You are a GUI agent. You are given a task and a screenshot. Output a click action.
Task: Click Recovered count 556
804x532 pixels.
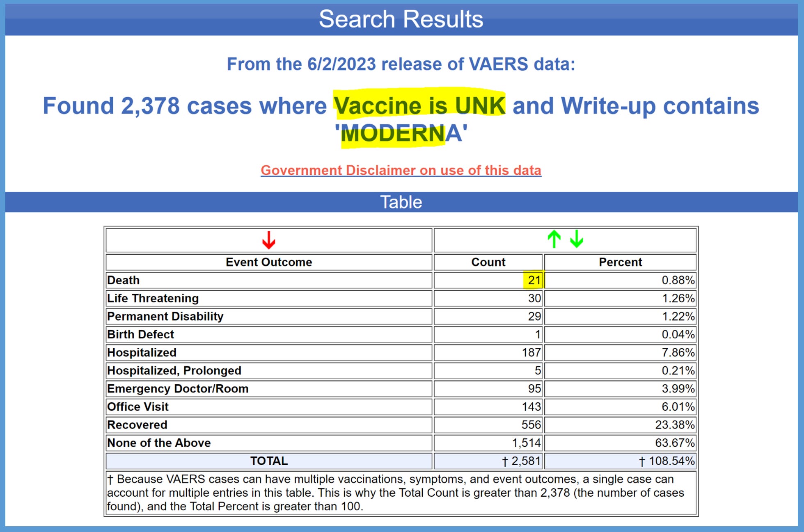coord(488,425)
